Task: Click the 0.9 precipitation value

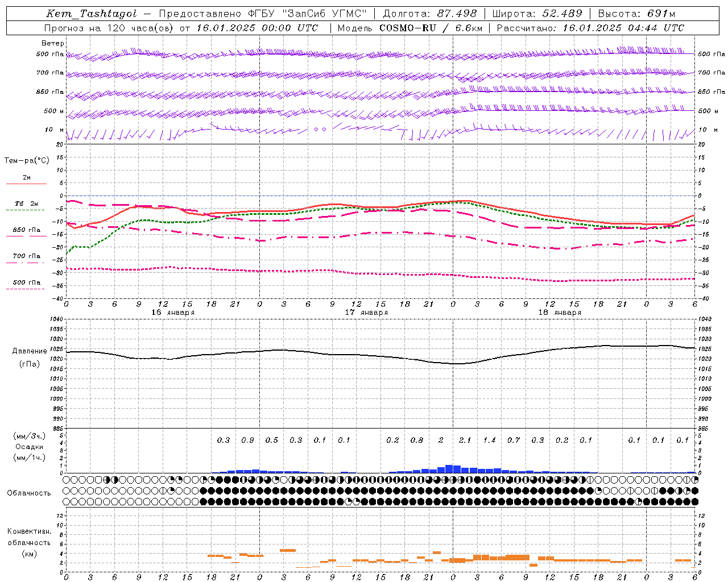Action: [247, 440]
